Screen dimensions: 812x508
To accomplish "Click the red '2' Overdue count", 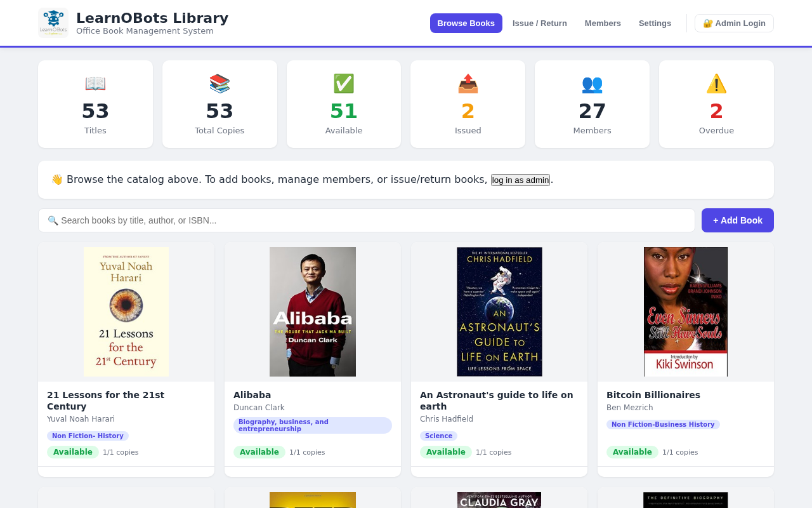I will [716, 111].
